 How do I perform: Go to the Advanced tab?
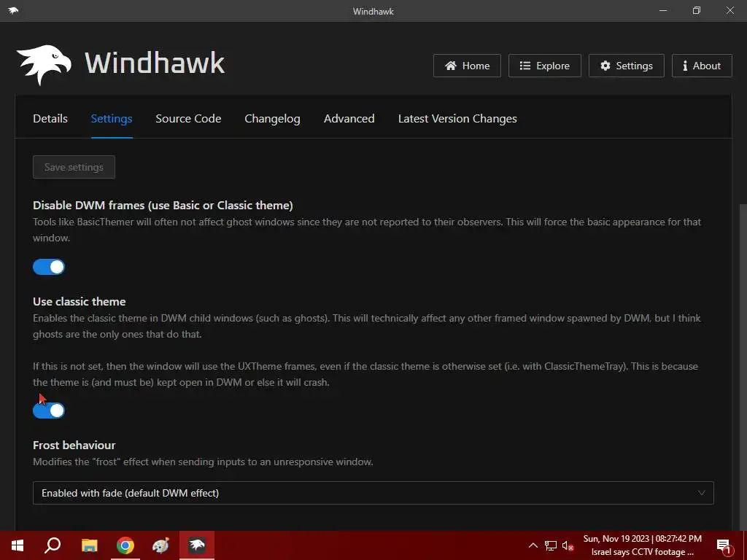pyautogui.click(x=349, y=119)
